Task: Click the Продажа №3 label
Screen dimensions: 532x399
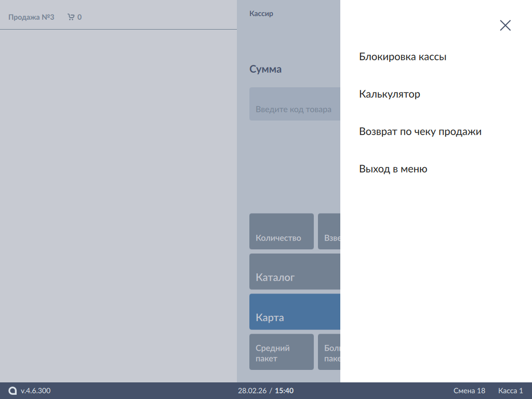Action: [x=31, y=17]
